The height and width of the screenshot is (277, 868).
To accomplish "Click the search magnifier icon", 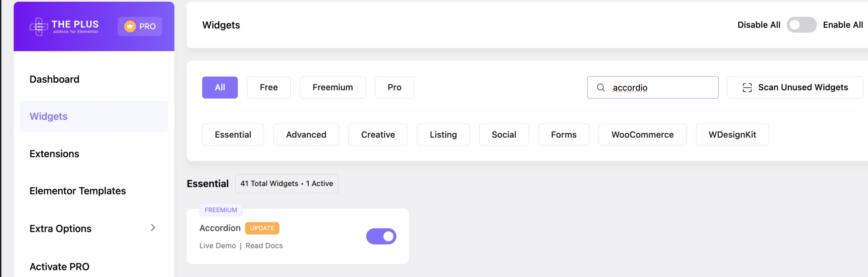I will pyautogui.click(x=601, y=88).
